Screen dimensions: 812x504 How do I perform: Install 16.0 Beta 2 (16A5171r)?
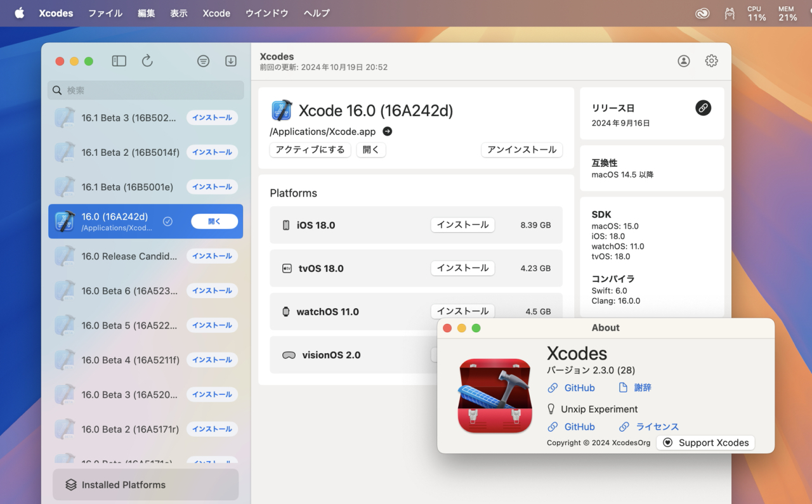tap(212, 429)
